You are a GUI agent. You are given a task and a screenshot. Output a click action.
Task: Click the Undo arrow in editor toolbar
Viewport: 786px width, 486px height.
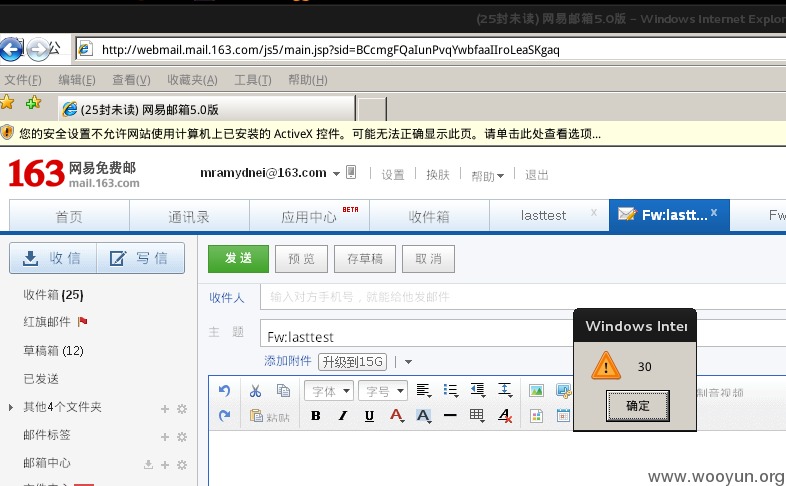pos(224,390)
